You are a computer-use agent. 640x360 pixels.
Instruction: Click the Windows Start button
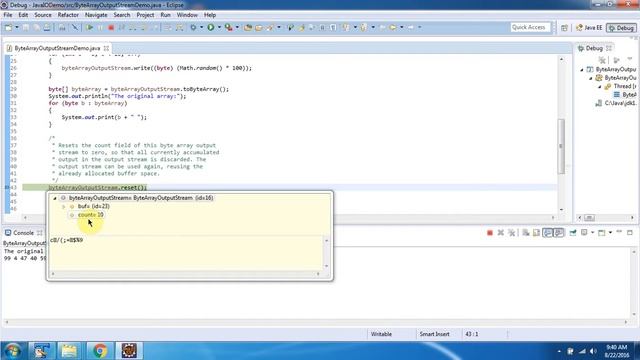pyautogui.click(x=13, y=351)
